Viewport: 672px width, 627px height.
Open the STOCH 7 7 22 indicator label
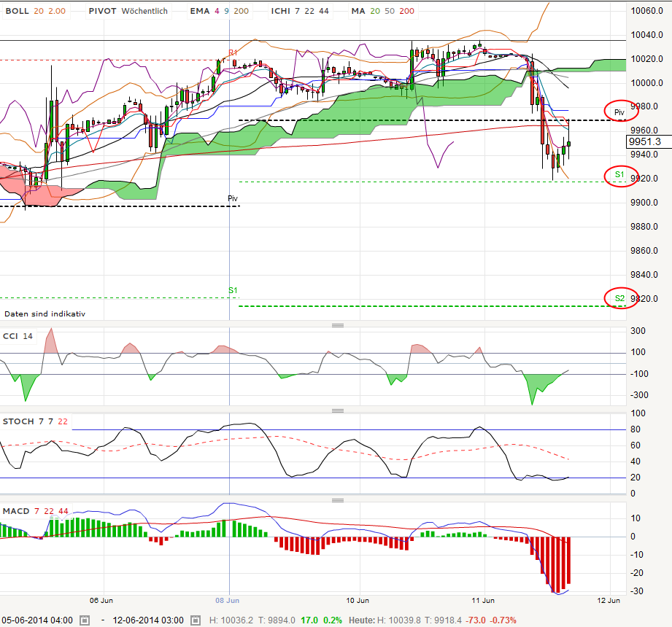35,421
